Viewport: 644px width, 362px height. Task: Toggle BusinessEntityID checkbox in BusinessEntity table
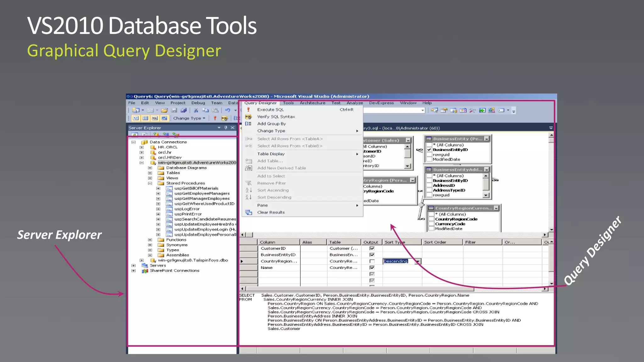pyautogui.click(x=429, y=150)
